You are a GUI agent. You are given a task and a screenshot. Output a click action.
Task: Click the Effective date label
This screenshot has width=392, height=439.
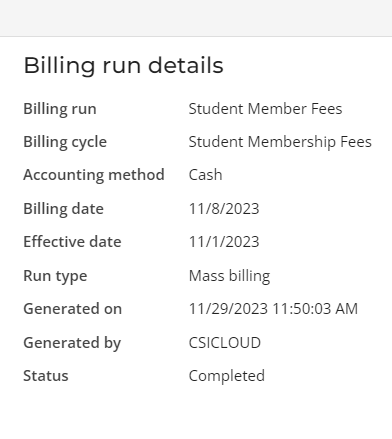pyautogui.click(x=72, y=242)
